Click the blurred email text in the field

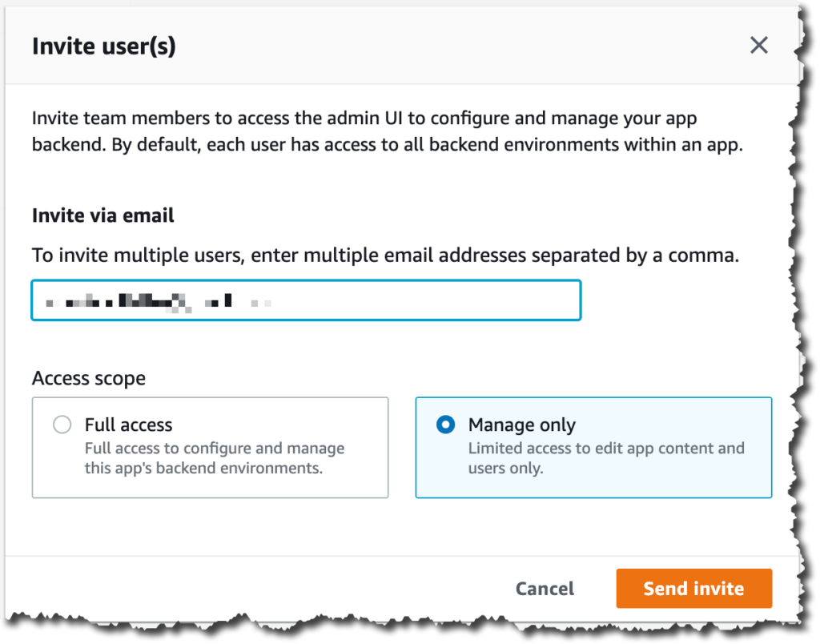click(x=158, y=303)
